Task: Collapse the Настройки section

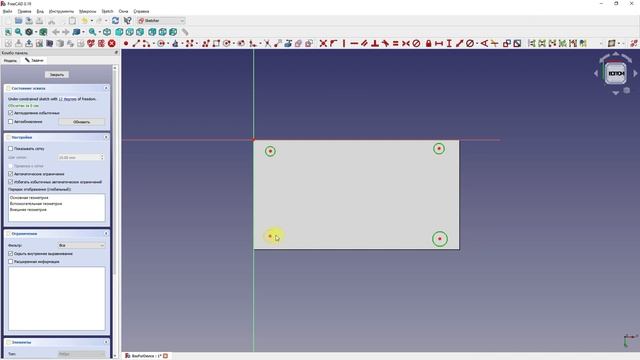Action: pos(106,137)
